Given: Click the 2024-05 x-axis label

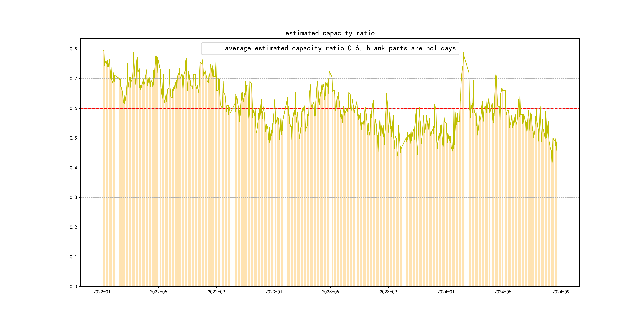Looking at the screenshot, I should 503,292.
